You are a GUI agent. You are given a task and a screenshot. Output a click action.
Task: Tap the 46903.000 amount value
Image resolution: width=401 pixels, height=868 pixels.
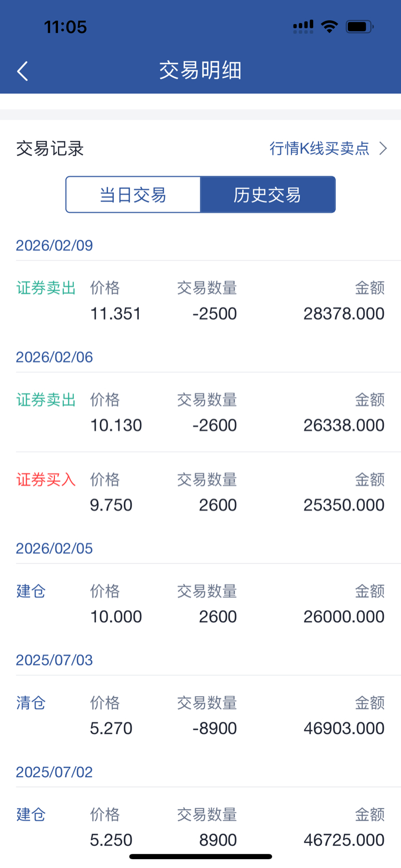coord(344,728)
